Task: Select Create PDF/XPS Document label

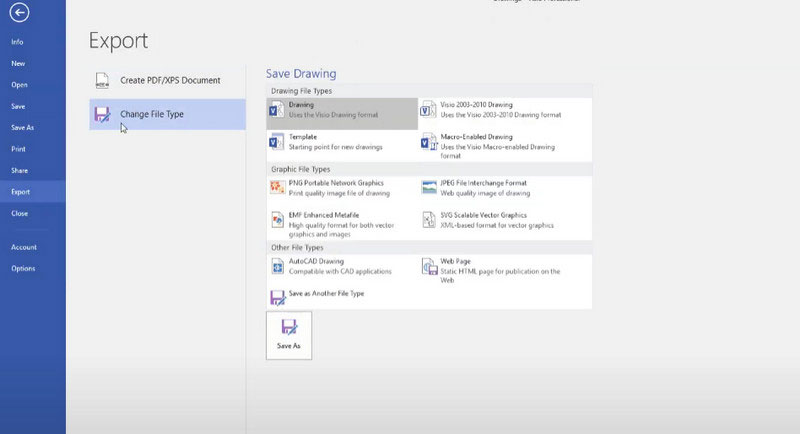Action: 170,80
